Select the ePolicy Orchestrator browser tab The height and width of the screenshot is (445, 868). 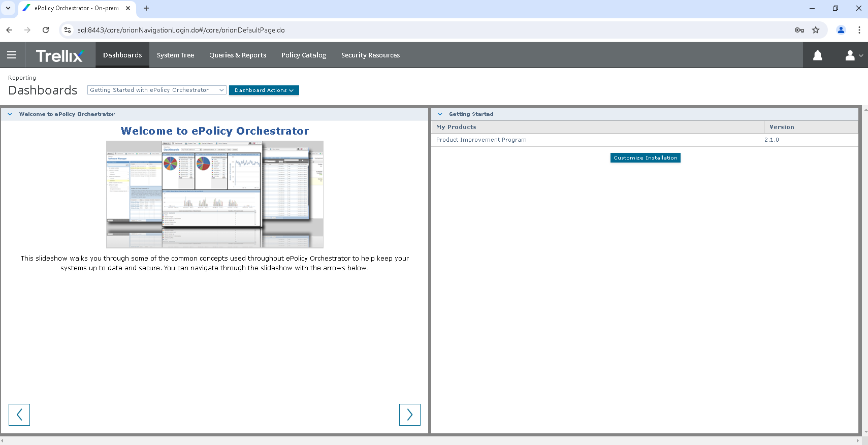click(76, 8)
